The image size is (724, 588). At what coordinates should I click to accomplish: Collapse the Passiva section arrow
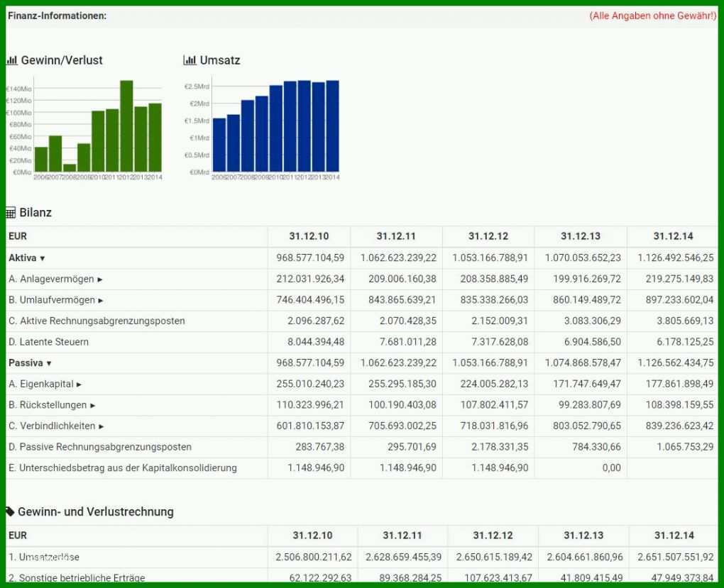[x=49, y=364]
